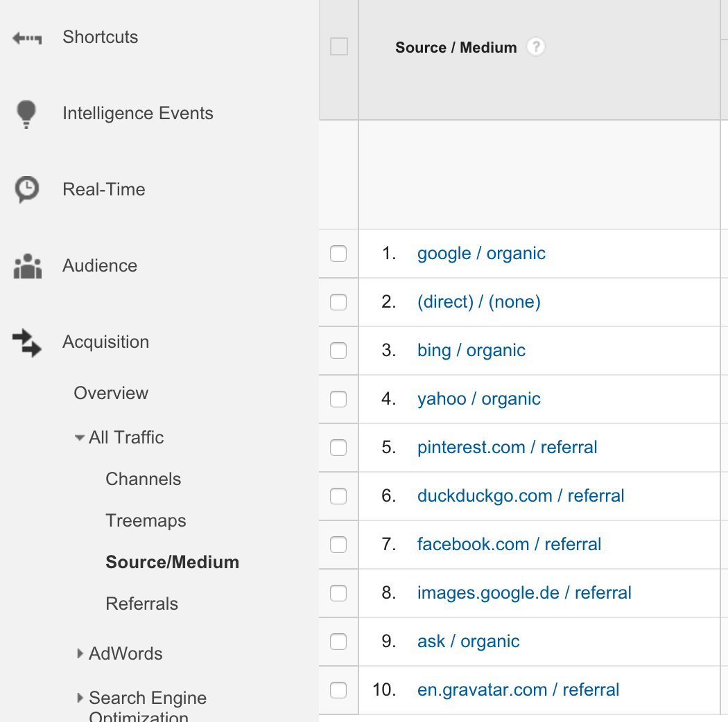The height and width of the screenshot is (722, 728).
Task: Expand the Search Engine Optimization arrow
Action: [80, 698]
